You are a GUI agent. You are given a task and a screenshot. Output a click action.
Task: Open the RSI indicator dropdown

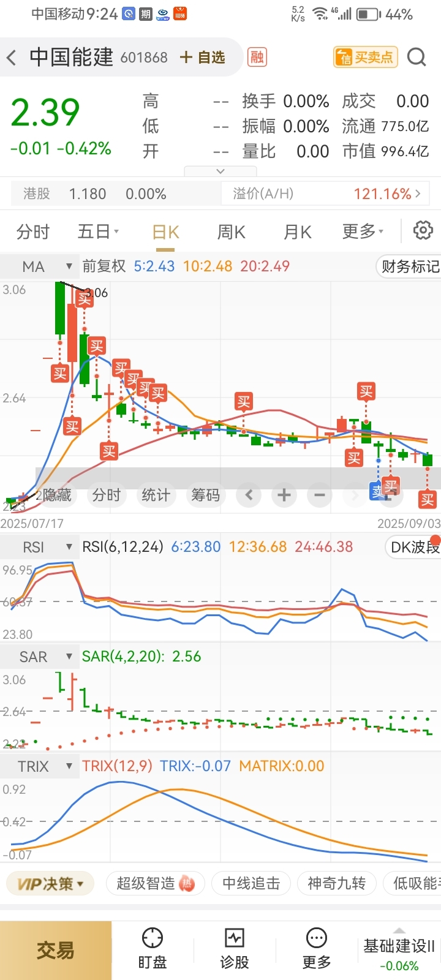click(x=39, y=547)
